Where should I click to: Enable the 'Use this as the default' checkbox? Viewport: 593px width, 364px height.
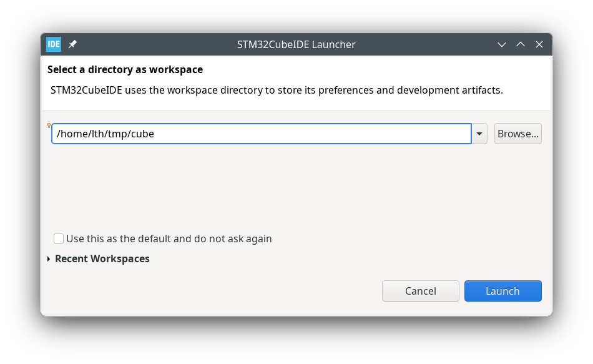click(59, 239)
